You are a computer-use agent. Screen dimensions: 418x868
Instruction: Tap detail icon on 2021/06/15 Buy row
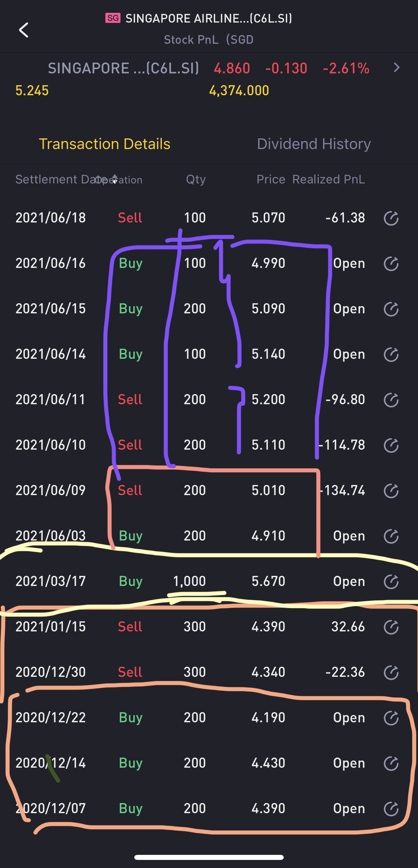tap(391, 309)
